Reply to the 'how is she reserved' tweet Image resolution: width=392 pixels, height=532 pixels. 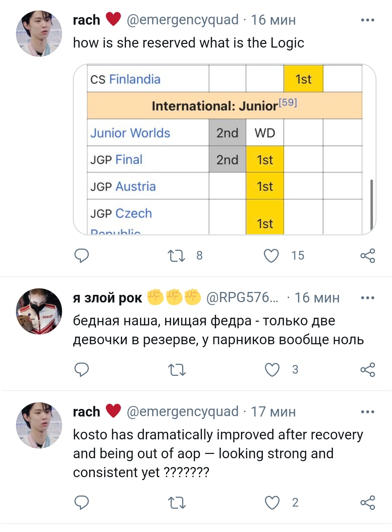(x=82, y=256)
